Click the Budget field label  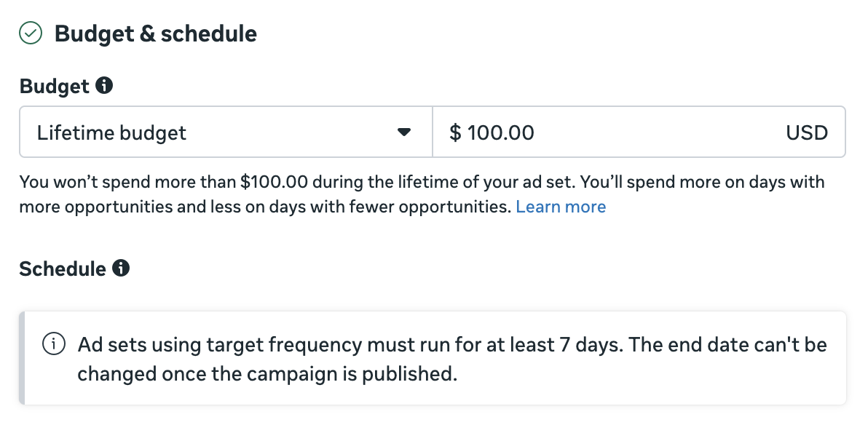point(54,86)
